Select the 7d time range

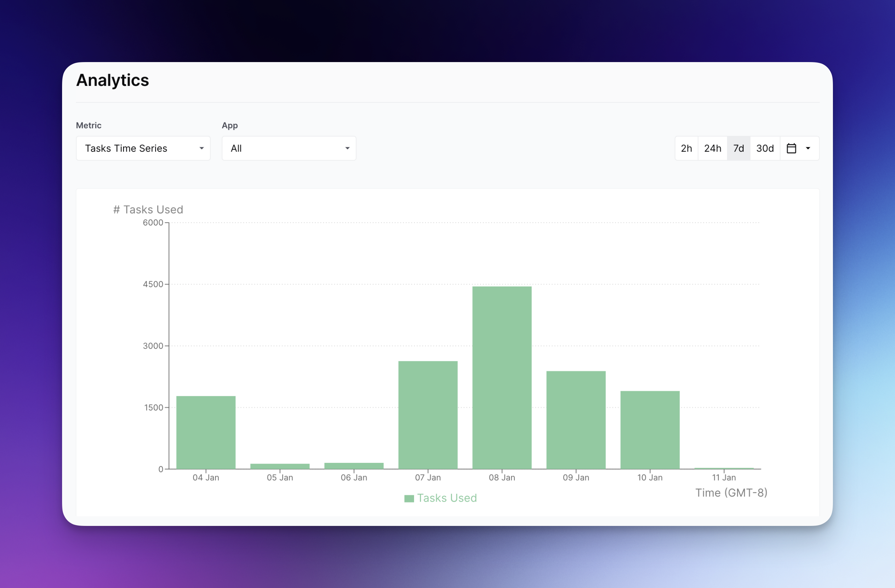point(738,148)
